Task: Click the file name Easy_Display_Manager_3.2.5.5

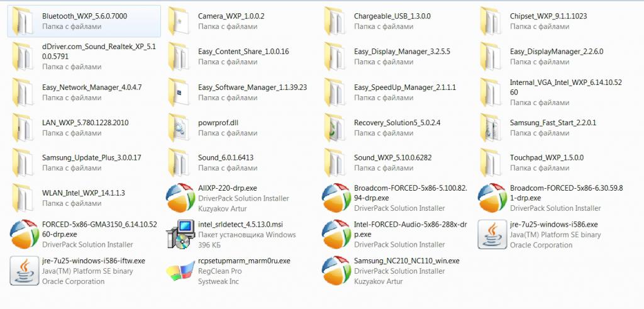Action: coord(402,52)
